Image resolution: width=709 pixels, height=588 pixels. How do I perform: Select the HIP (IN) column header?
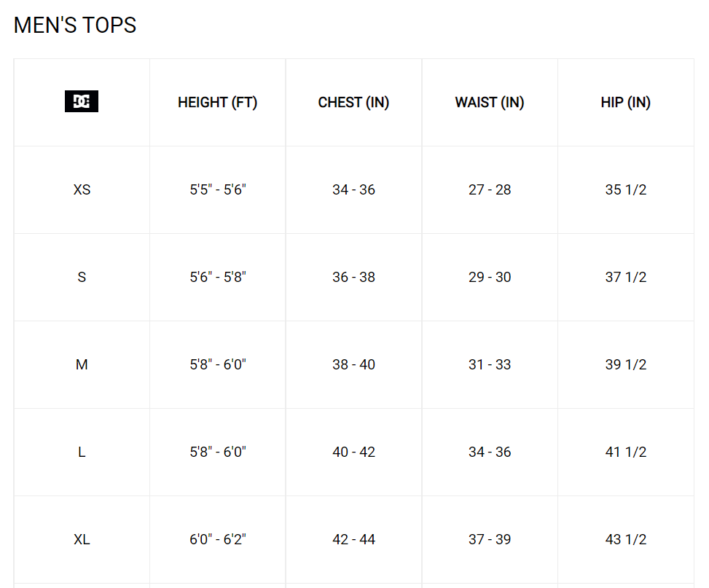626,102
